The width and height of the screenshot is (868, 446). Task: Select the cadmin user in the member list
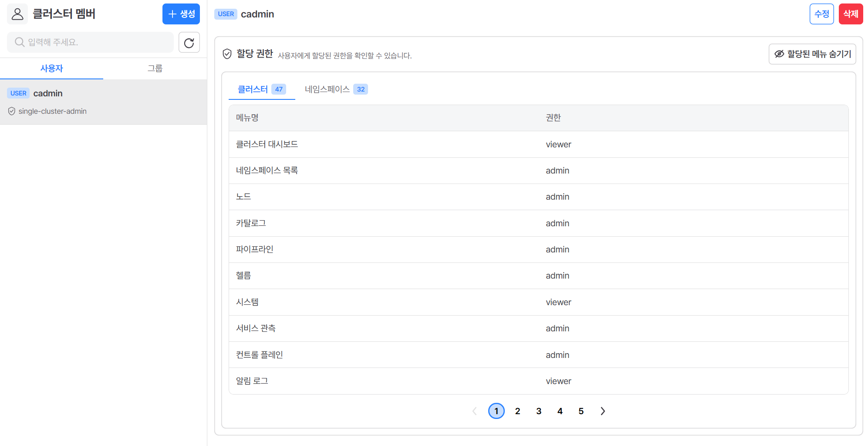(x=103, y=102)
